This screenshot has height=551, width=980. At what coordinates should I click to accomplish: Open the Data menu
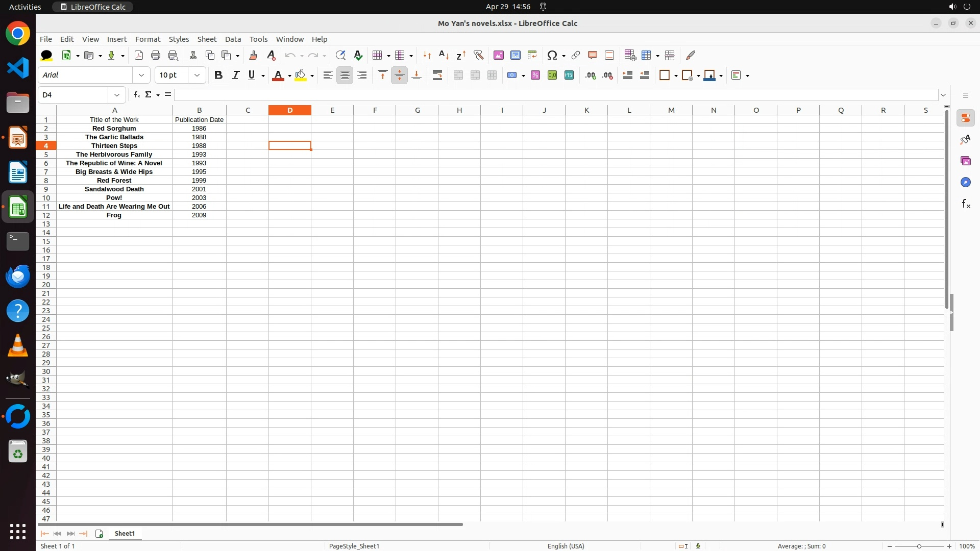(x=233, y=39)
